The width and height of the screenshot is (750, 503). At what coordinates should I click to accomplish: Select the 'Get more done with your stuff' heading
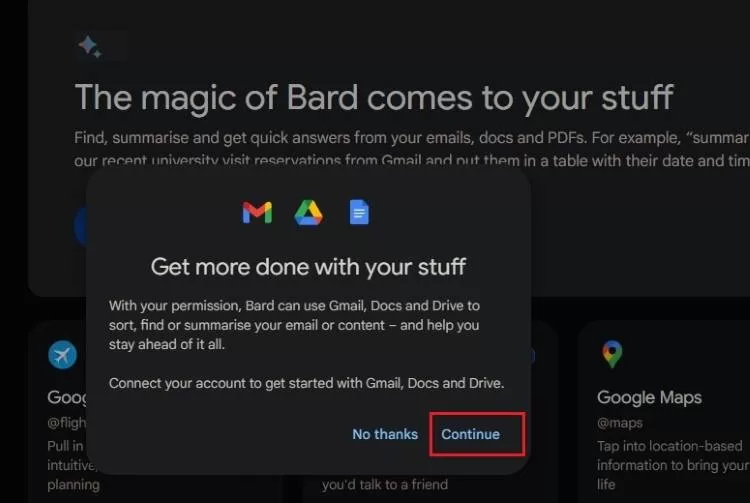308,266
